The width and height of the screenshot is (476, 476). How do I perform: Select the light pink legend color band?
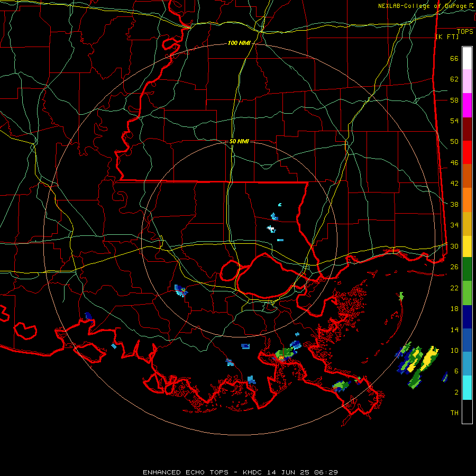[467, 81]
